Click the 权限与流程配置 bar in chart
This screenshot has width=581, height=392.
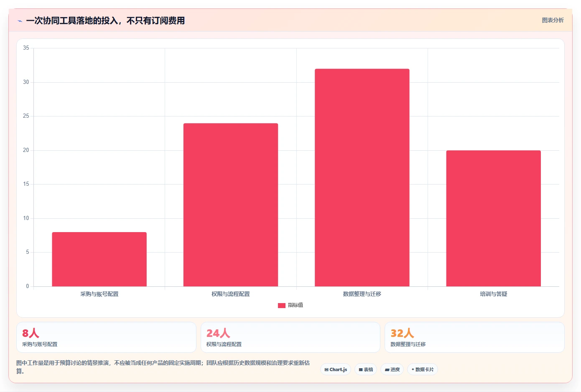[231, 205]
